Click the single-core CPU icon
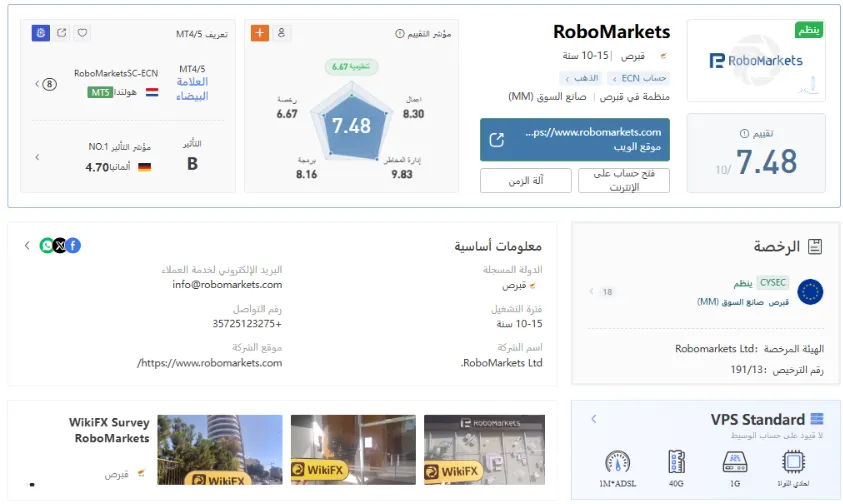This screenshot has width=843, height=504. 794,462
